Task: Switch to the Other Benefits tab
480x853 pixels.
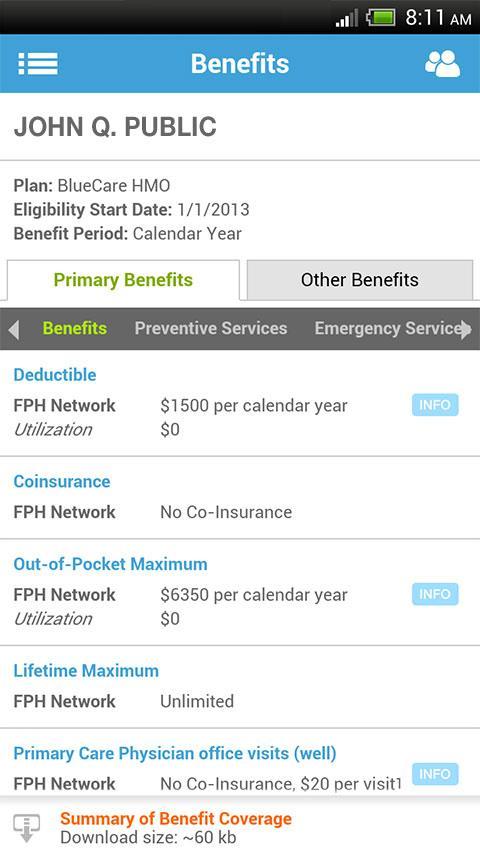Action: [360, 280]
